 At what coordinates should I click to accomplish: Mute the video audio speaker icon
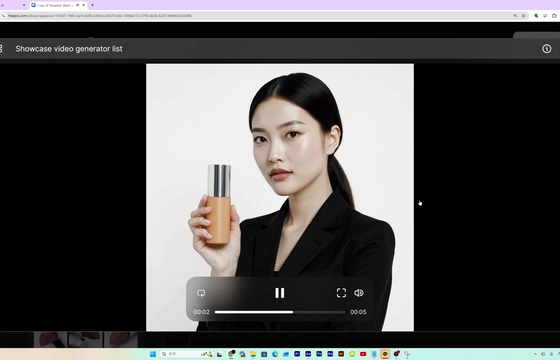[x=359, y=293]
